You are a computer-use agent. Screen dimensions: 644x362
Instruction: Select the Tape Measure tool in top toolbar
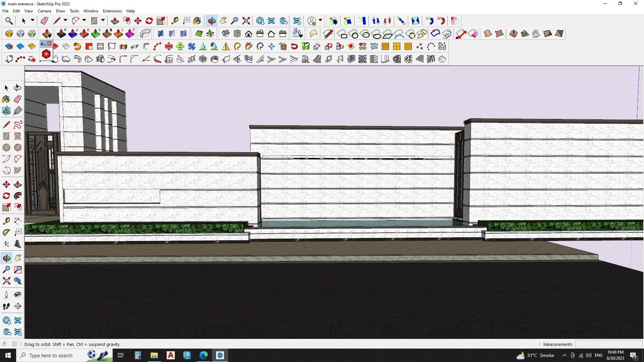point(175,21)
